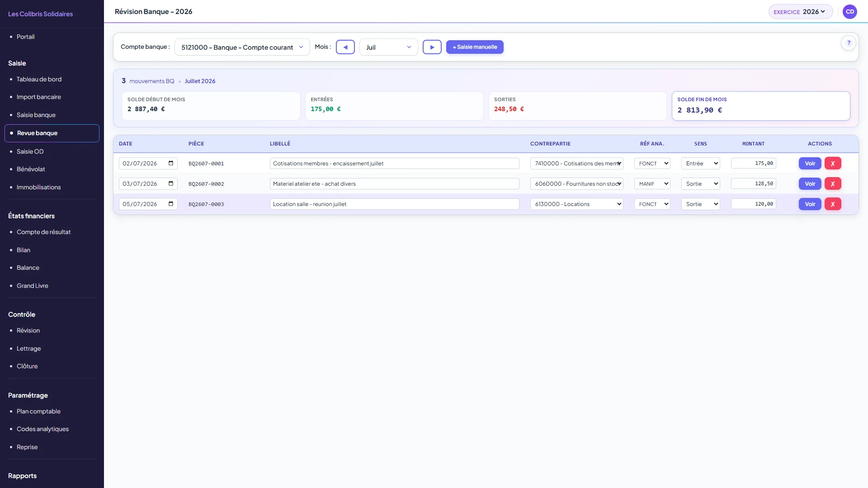Open the help question mark icon
The height and width of the screenshot is (488, 868).
pos(849,43)
